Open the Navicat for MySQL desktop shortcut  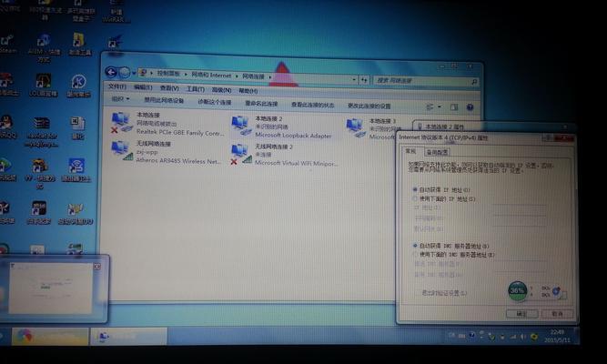[x=42, y=132]
